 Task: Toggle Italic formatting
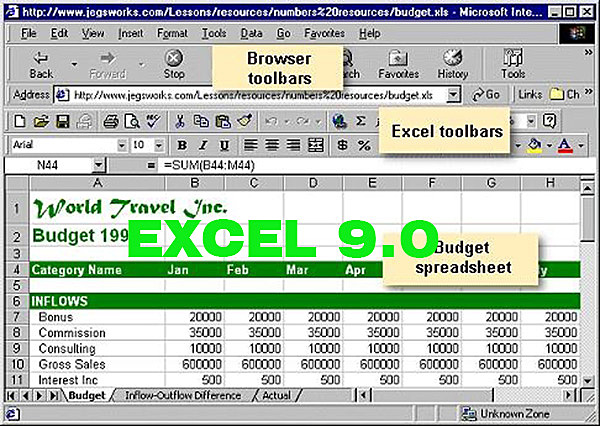(x=203, y=145)
